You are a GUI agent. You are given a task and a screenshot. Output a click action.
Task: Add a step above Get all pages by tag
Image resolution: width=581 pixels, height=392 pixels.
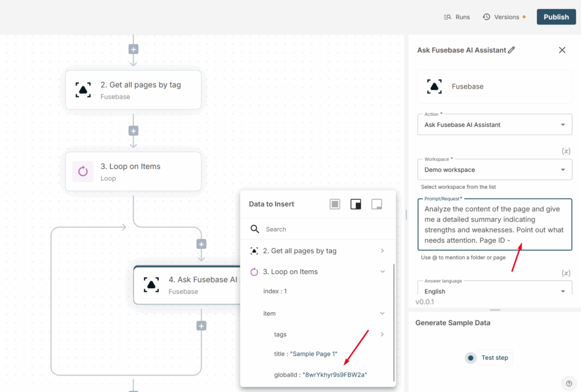pyautogui.click(x=133, y=49)
